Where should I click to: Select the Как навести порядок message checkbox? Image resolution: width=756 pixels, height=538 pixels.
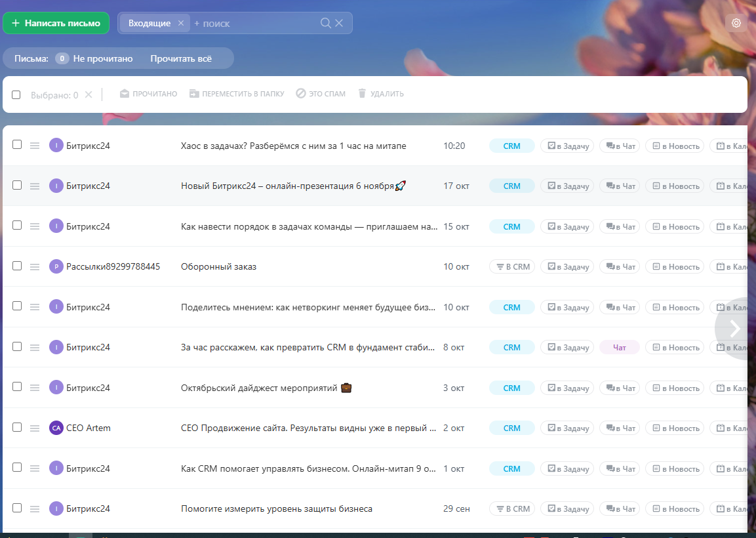pyautogui.click(x=17, y=225)
